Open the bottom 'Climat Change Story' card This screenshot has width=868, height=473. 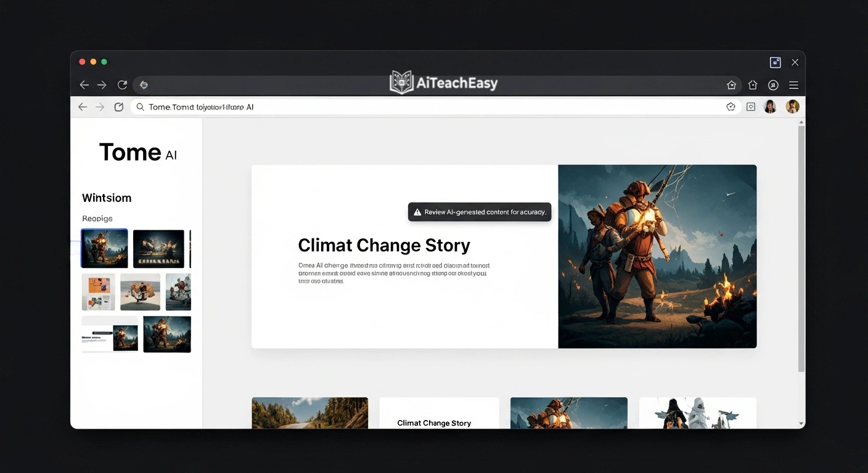[438, 413]
